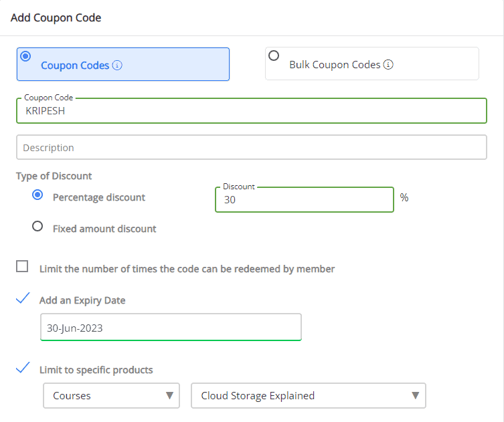504x422 pixels.
Task: Click the expiry date field 30-Jun-2023
Action: click(x=171, y=328)
